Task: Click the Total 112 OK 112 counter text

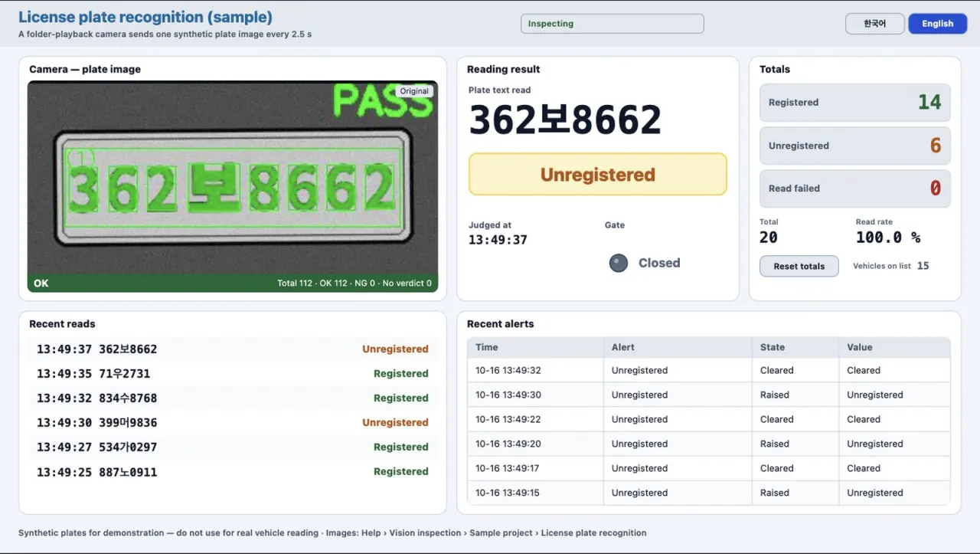Action: click(354, 284)
